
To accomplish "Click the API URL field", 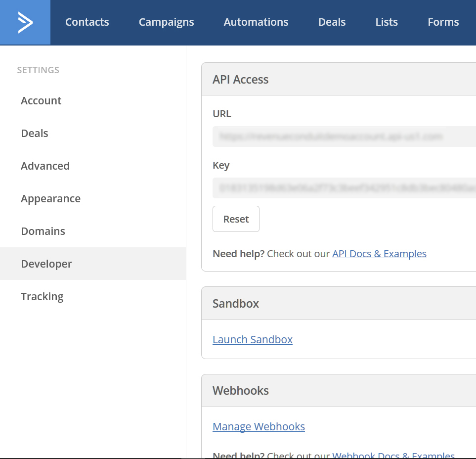I will tap(344, 137).
